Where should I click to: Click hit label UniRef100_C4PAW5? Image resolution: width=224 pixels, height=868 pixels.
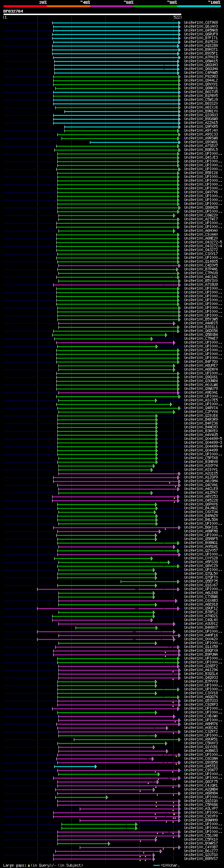pos(201,73)
